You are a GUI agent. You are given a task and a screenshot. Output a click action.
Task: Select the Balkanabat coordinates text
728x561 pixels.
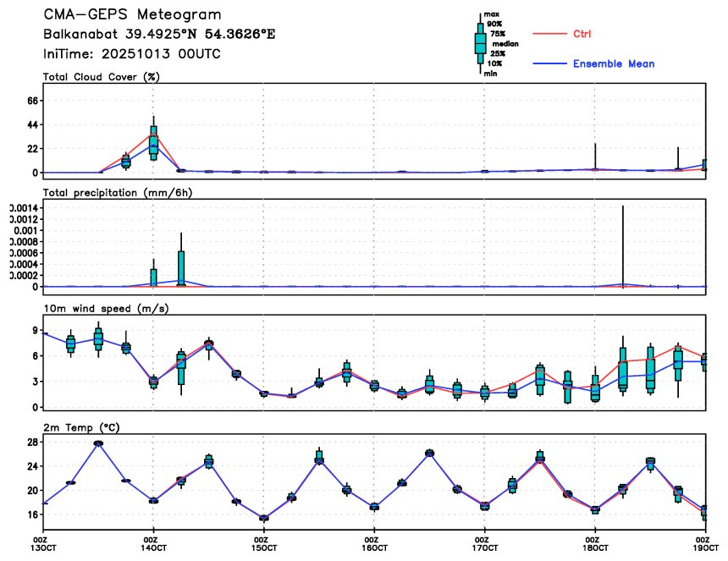pyautogui.click(x=159, y=34)
